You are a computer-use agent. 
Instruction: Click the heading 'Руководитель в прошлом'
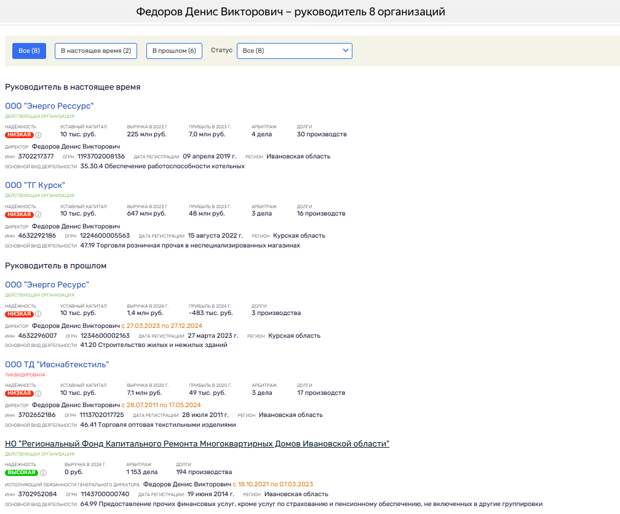(56, 266)
